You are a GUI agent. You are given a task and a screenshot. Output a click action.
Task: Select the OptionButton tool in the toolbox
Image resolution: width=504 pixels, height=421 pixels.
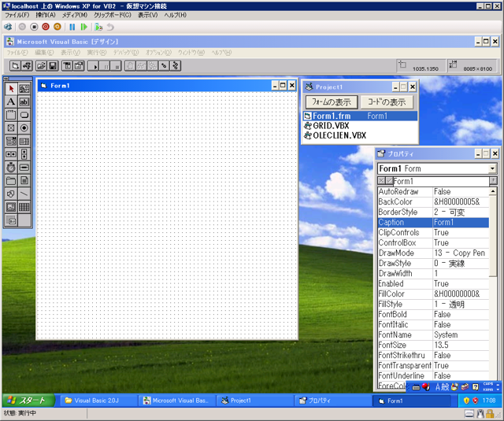(x=24, y=128)
